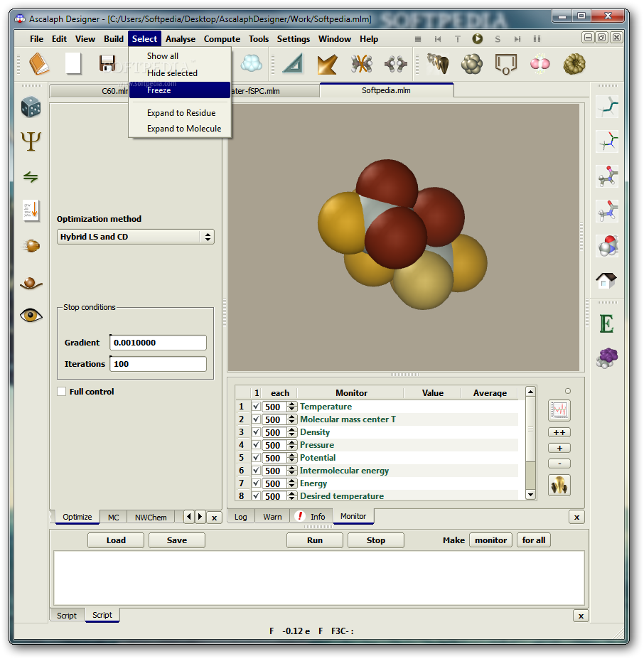Viewport: 644px width, 659px height.
Task: Uncheck the Intermolecular energy checkbox
Action: (x=256, y=471)
